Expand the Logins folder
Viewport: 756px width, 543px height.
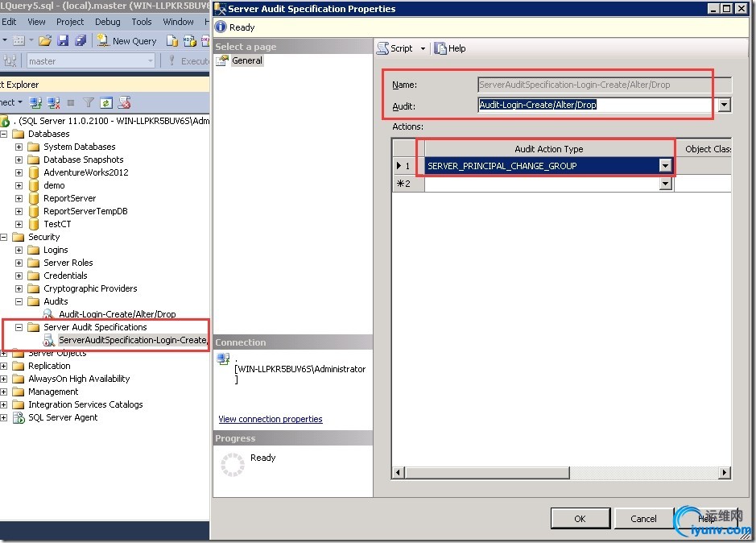(x=19, y=250)
